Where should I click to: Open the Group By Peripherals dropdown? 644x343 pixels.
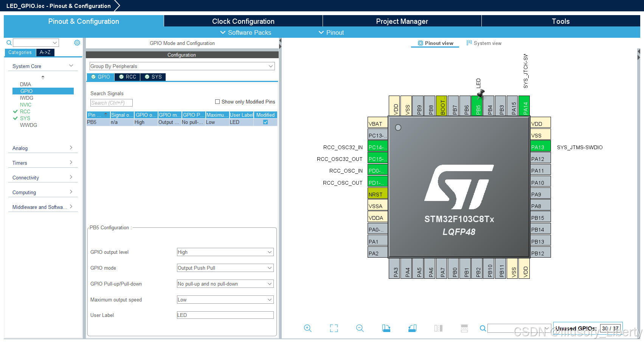click(182, 66)
